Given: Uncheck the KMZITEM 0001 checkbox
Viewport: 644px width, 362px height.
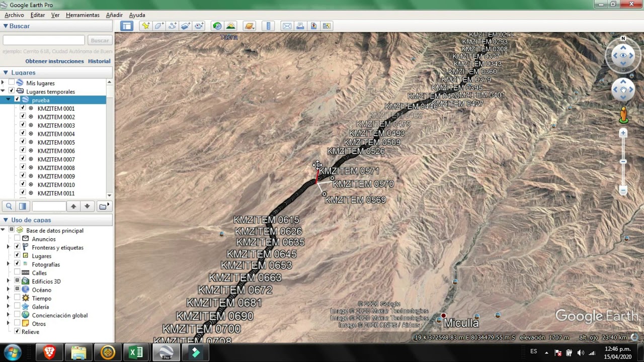Looking at the screenshot, I should pos(23,108).
